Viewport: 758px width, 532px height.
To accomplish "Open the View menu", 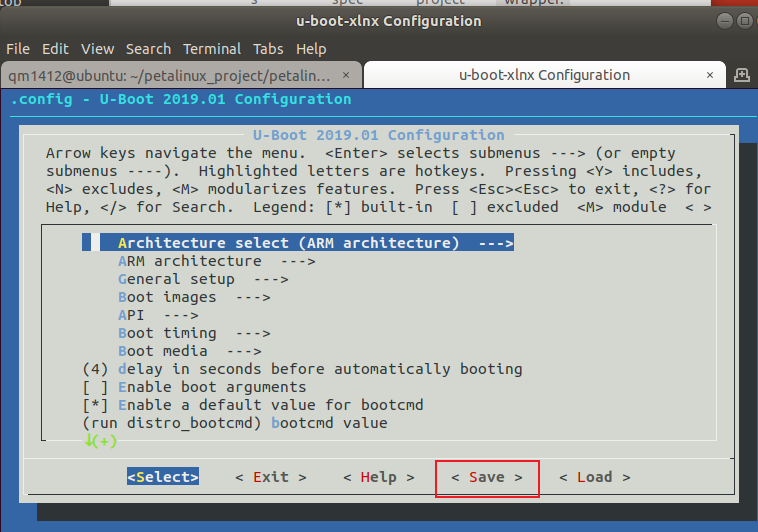I will click(x=98, y=49).
